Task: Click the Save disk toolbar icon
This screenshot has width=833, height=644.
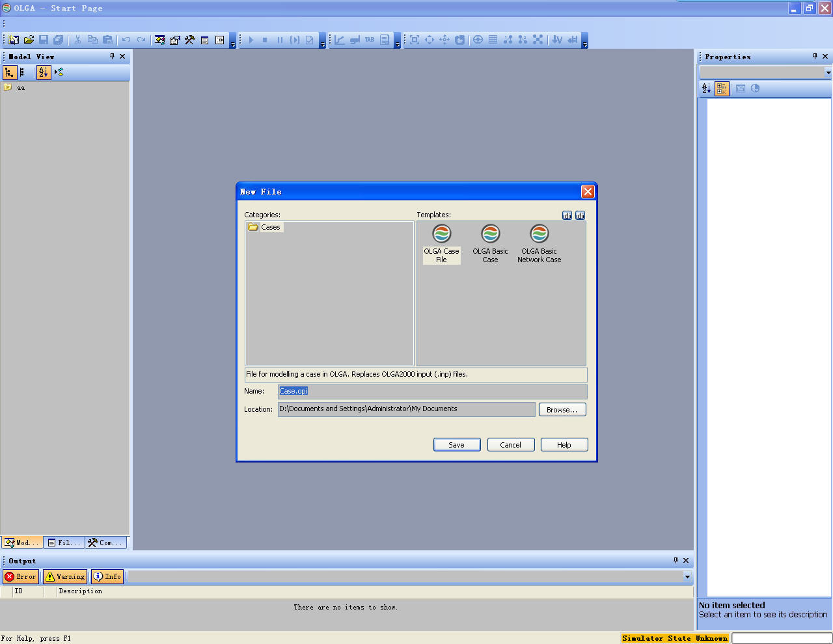Action: (44, 40)
